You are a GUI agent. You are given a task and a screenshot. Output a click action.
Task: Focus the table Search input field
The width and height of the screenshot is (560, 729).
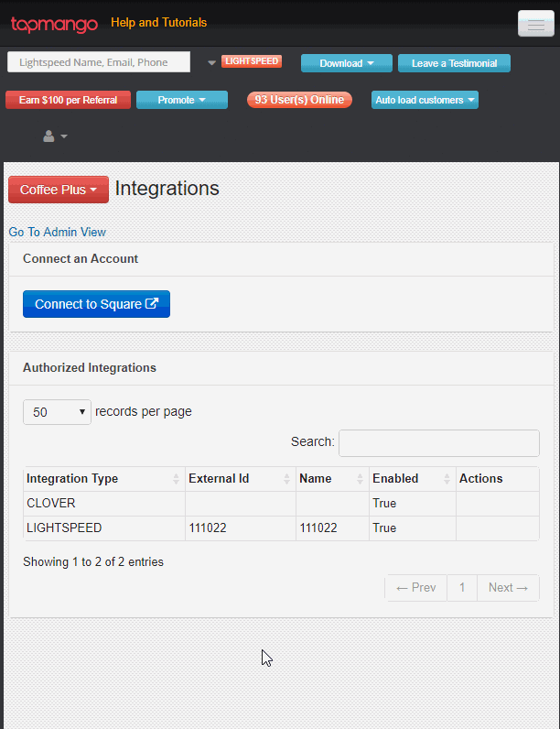coord(438,442)
